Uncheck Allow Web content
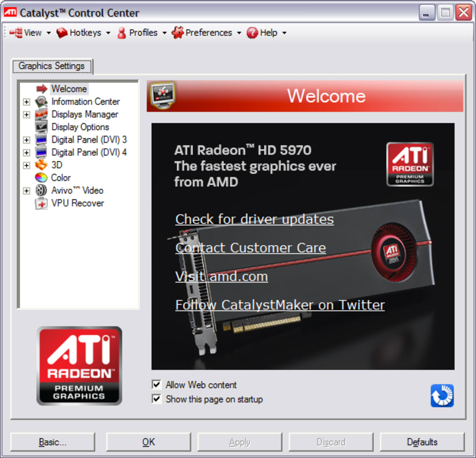Screen dimensions: 476x458 click(x=156, y=385)
